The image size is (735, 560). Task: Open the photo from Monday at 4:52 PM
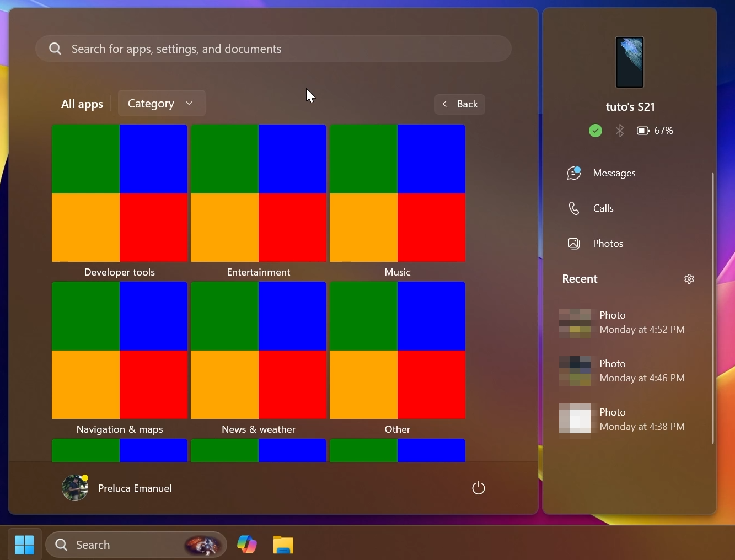[623, 322]
